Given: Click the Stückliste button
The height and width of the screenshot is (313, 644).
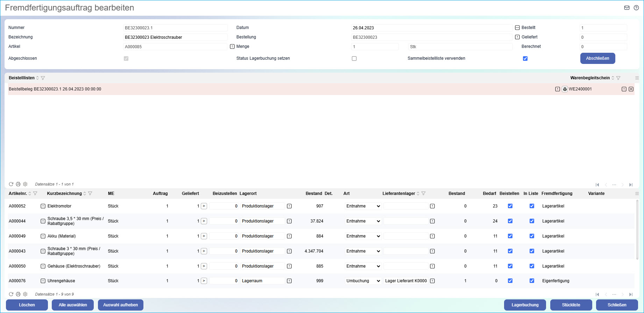Looking at the screenshot, I should pos(571,305).
